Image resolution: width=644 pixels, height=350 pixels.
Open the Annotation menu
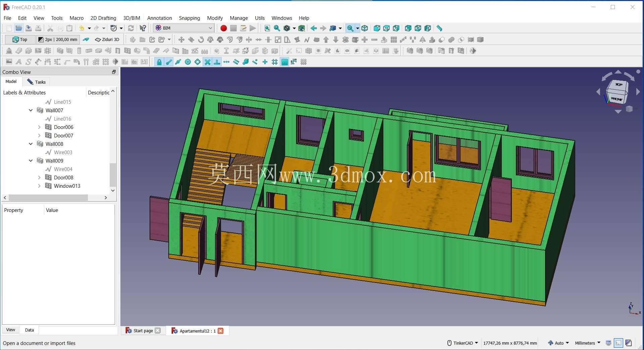pyautogui.click(x=160, y=18)
